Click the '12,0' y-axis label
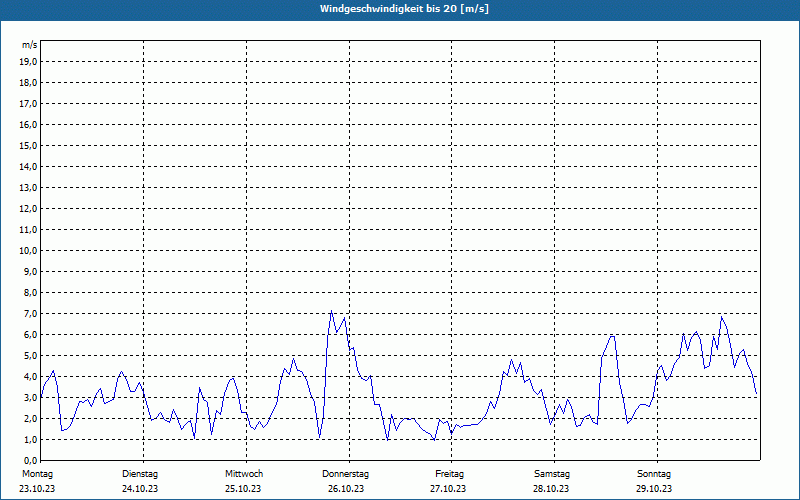The image size is (800, 500). pyautogui.click(x=27, y=209)
